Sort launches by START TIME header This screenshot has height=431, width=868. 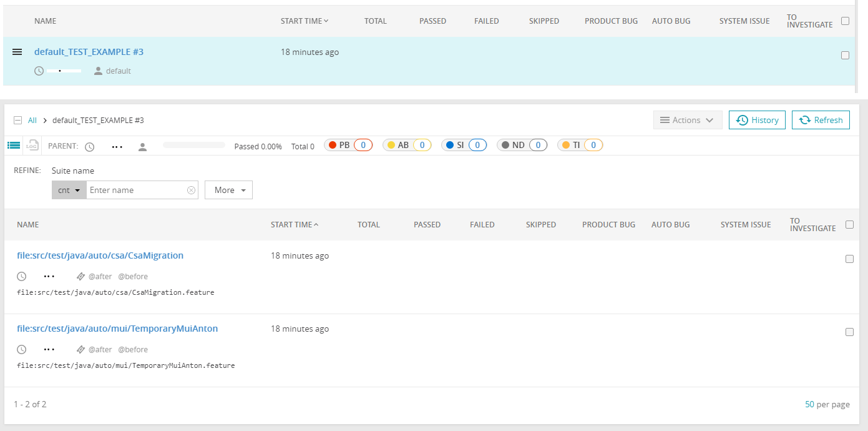[305, 21]
